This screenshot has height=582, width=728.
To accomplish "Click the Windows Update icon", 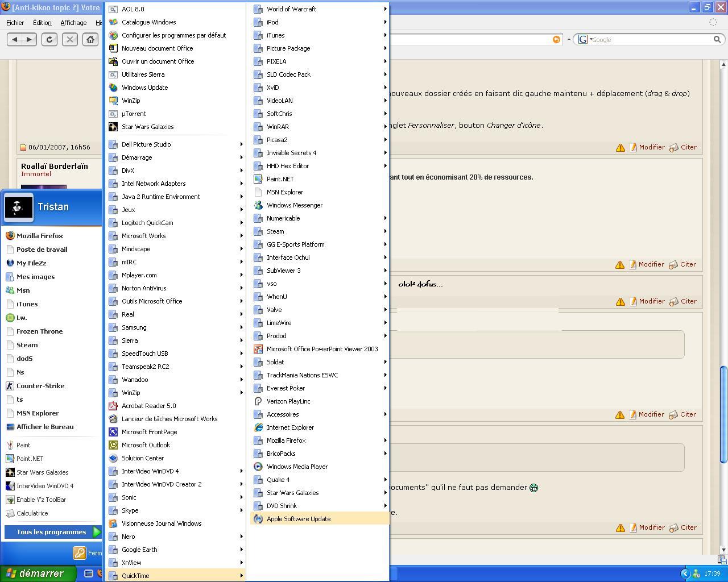I will point(113,88).
